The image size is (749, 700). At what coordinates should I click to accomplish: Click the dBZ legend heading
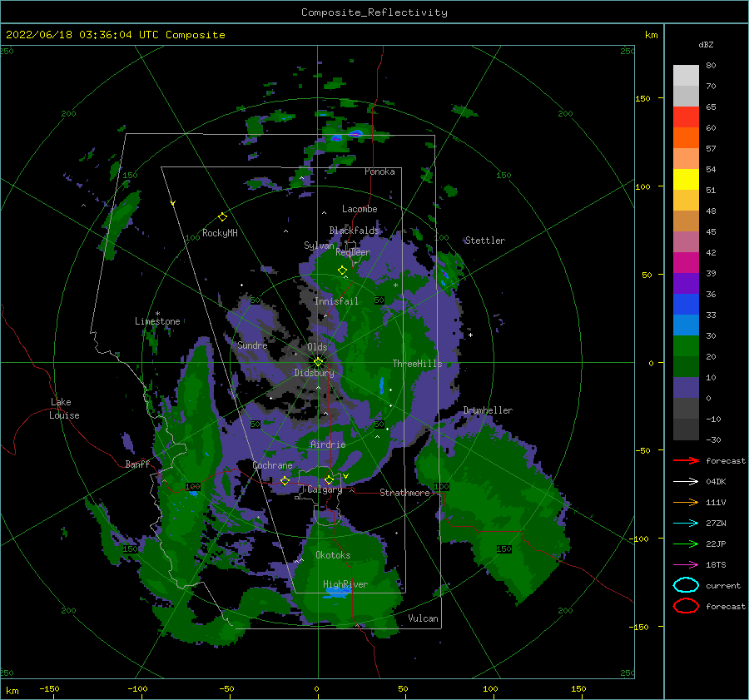tap(706, 44)
